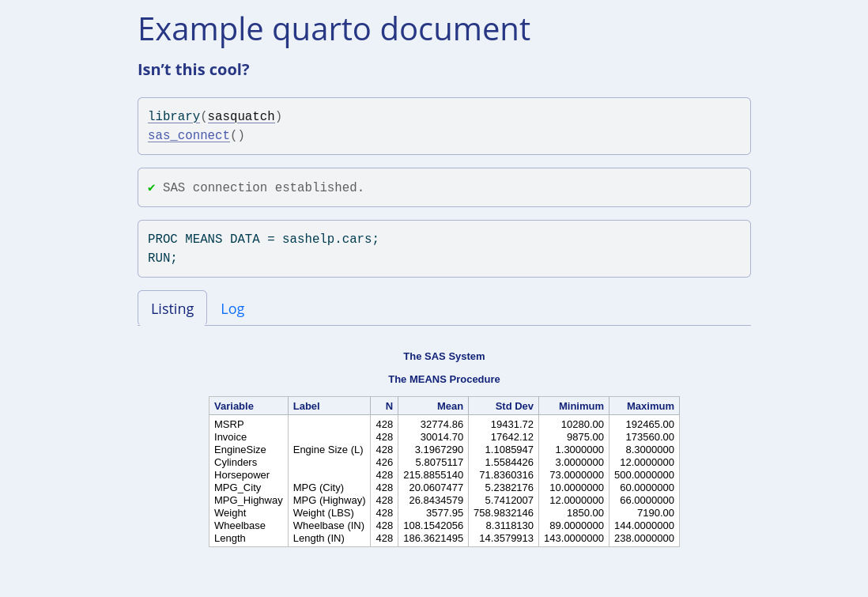The image size is (868, 597).
Task: Follow the sasquatch package link
Action: pyautogui.click(x=241, y=117)
